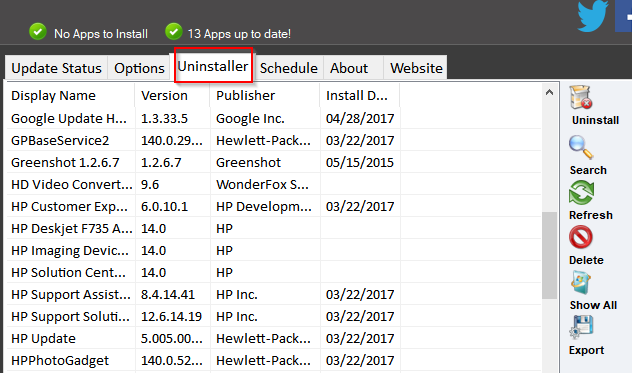Click version 6.0.10.1 cell
Screen dimensions: 632x373
coord(164,206)
